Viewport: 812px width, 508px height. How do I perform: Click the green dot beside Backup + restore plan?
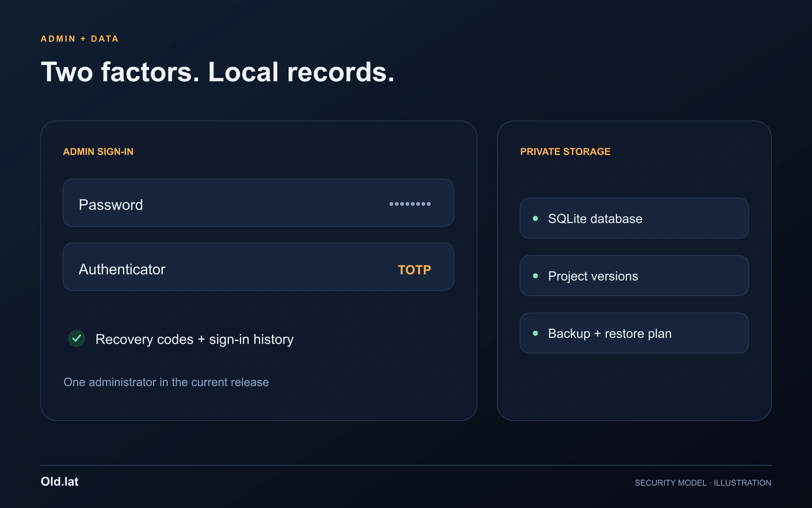pos(535,333)
